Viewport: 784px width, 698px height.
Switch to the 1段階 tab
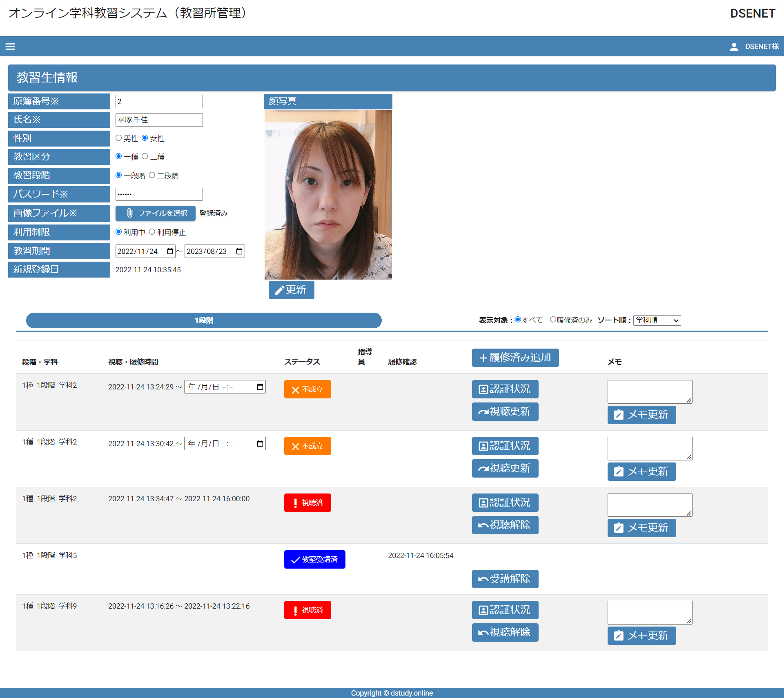[204, 320]
